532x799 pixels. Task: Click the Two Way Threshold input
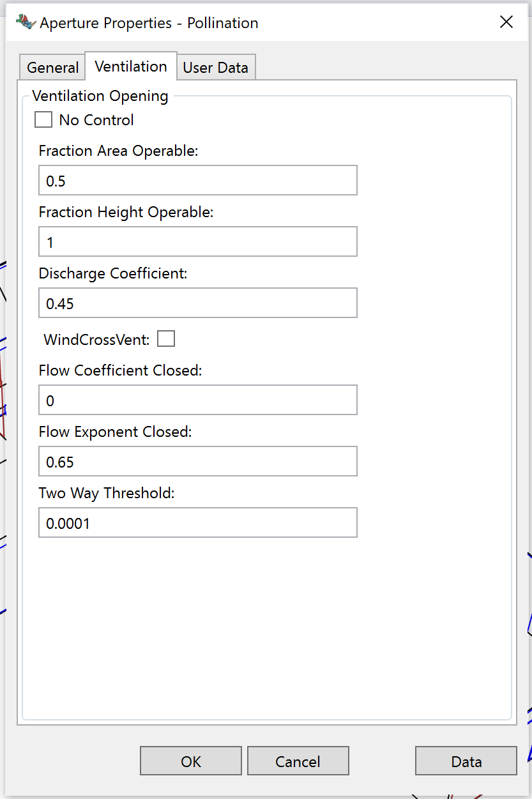198,523
